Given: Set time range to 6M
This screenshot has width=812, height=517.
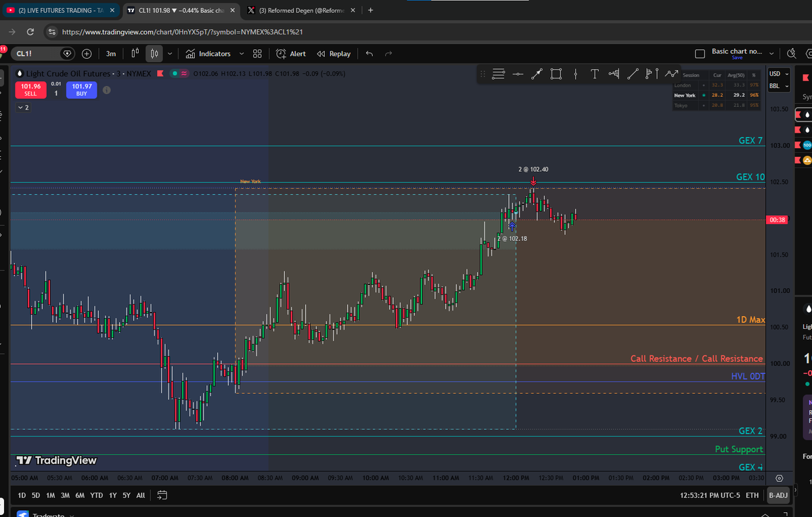Looking at the screenshot, I should tap(80, 495).
